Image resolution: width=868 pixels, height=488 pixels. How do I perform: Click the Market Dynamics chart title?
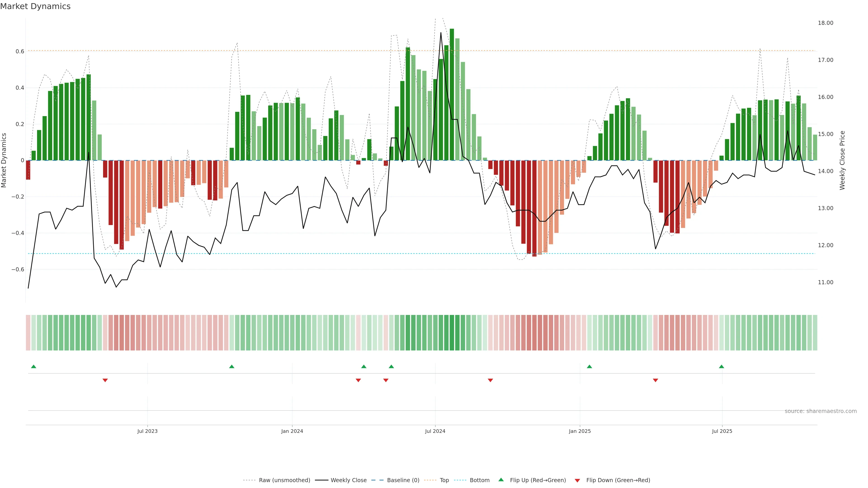(35, 6)
